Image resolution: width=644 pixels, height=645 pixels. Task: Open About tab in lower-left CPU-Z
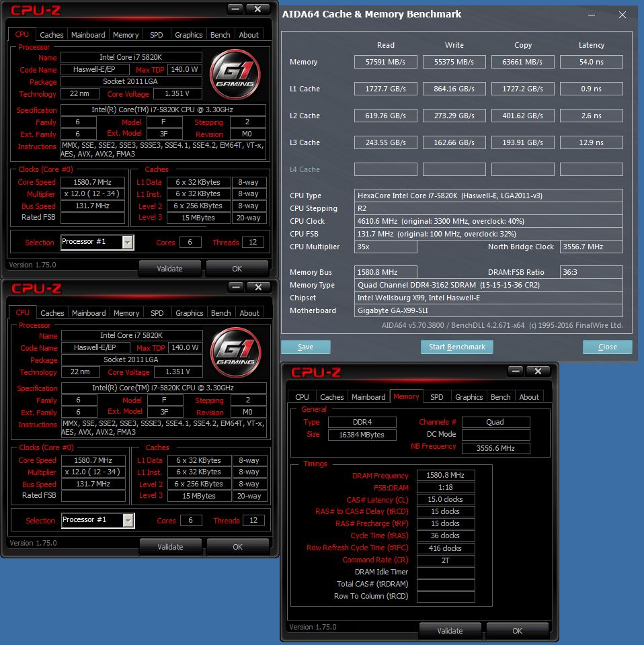point(249,313)
